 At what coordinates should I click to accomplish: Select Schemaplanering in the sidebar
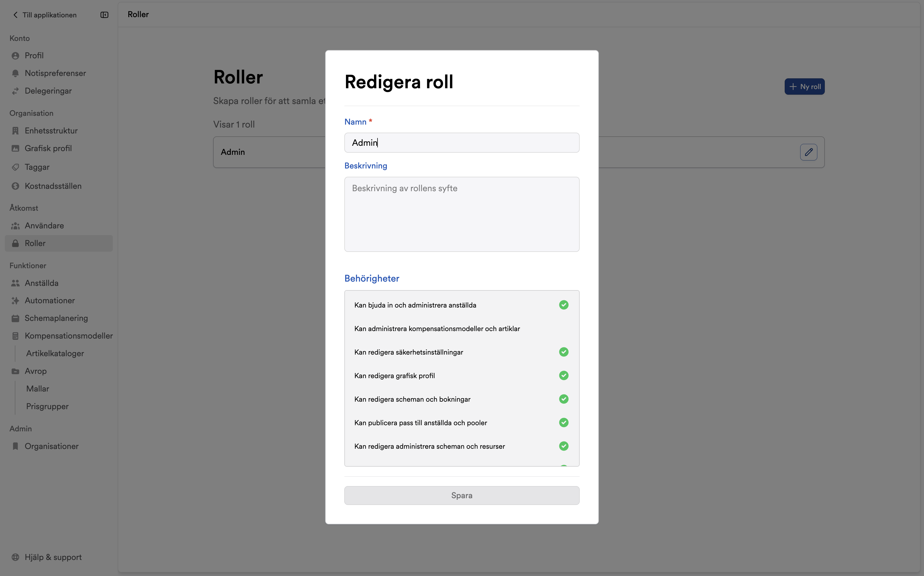pos(59,318)
